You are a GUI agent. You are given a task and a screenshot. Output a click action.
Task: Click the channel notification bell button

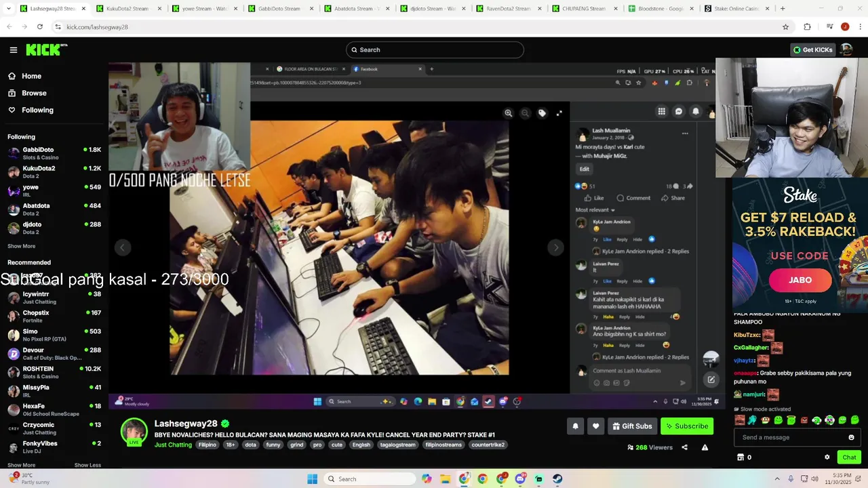coord(576,426)
